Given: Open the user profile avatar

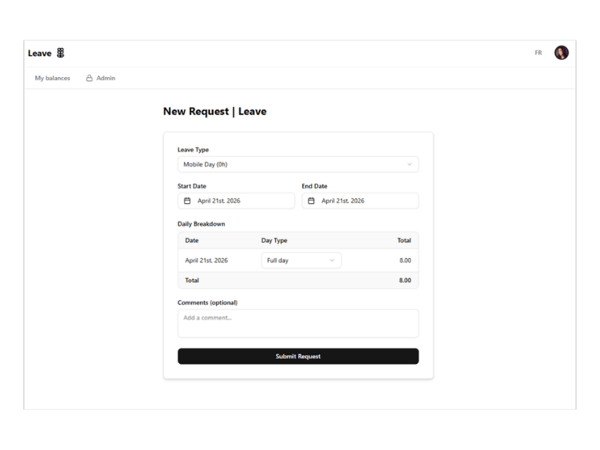Looking at the screenshot, I should point(561,52).
